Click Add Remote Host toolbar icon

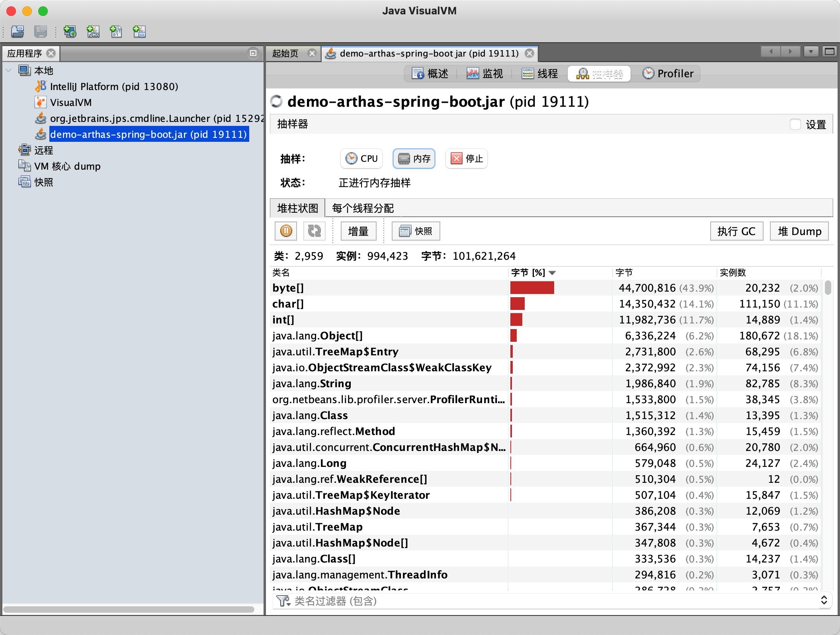pyautogui.click(x=70, y=31)
